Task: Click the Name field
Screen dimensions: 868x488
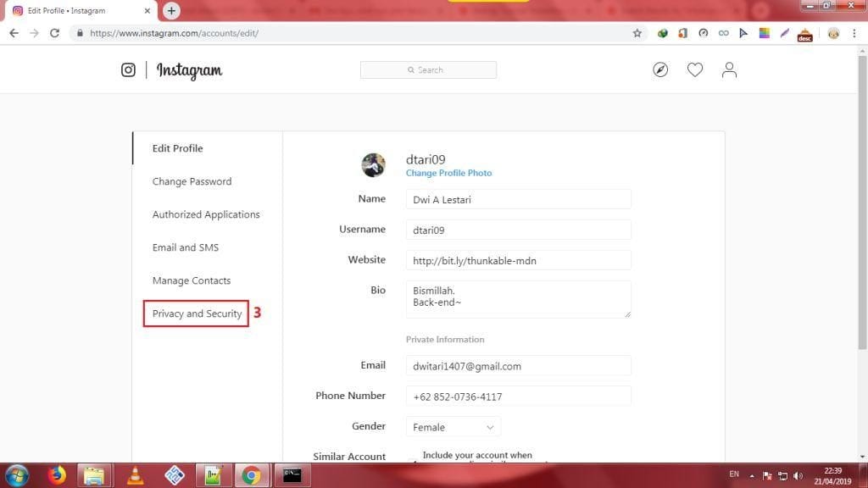Action: [518, 200]
